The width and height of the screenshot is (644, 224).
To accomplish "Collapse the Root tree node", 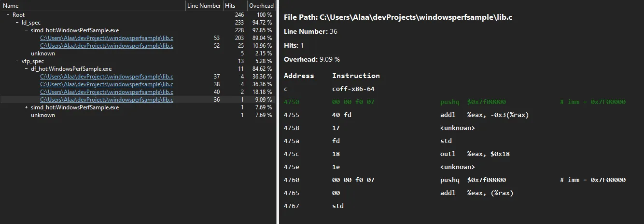I will tap(8, 15).
